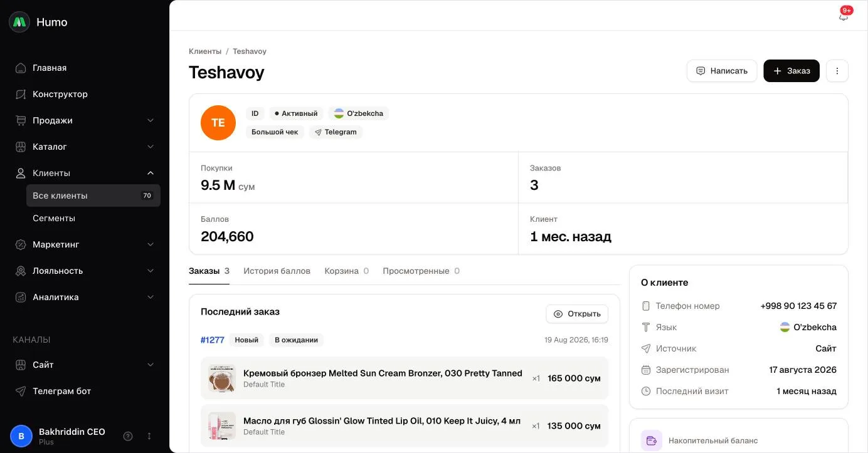Click the Humo logo icon
Image resolution: width=868 pixels, height=453 pixels.
pyautogui.click(x=19, y=22)
